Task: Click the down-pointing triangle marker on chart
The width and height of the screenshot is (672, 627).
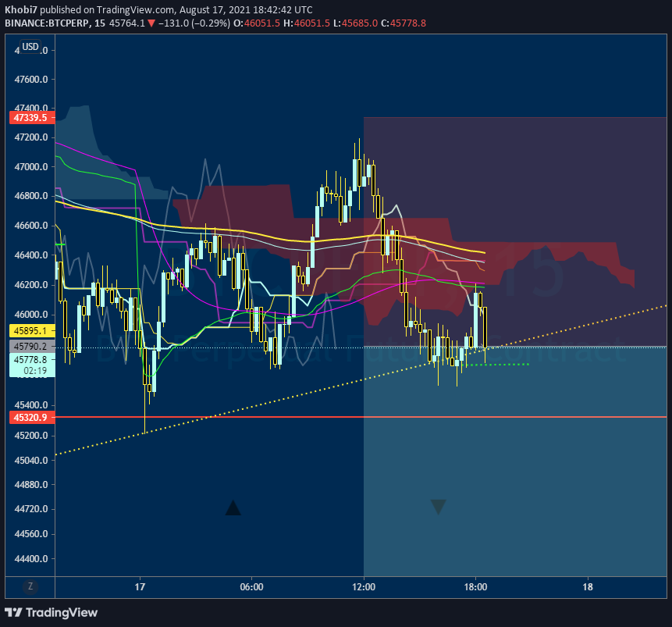Action: pos(438,507)
